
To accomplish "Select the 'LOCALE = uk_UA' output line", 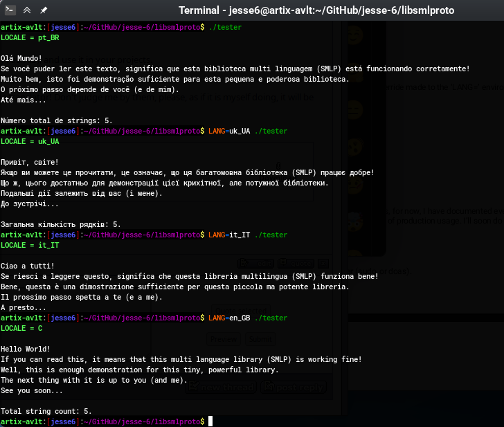I will 30,141.
